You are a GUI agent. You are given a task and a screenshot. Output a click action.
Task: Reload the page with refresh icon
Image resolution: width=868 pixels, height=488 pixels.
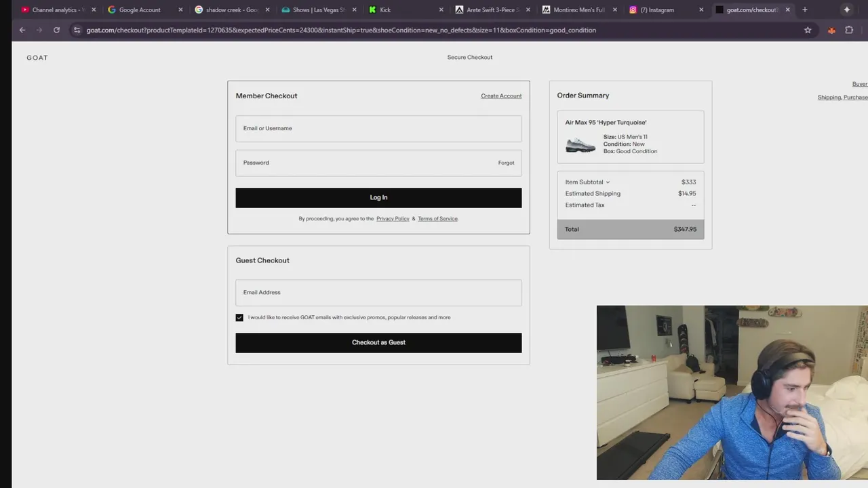click(x=56, y=30)
